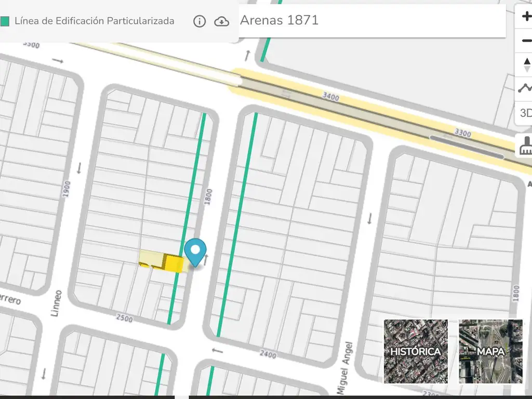
Task: Open the HISTÓRICA imagery thumbnail
Action: (x=416, y=351)
